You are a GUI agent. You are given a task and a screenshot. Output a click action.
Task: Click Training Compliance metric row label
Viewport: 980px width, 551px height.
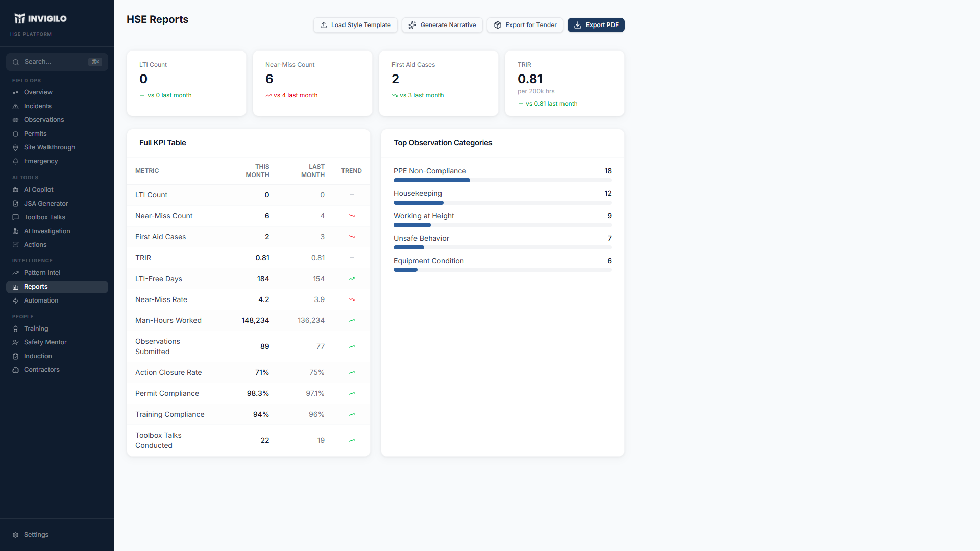[x=170, y=414]
